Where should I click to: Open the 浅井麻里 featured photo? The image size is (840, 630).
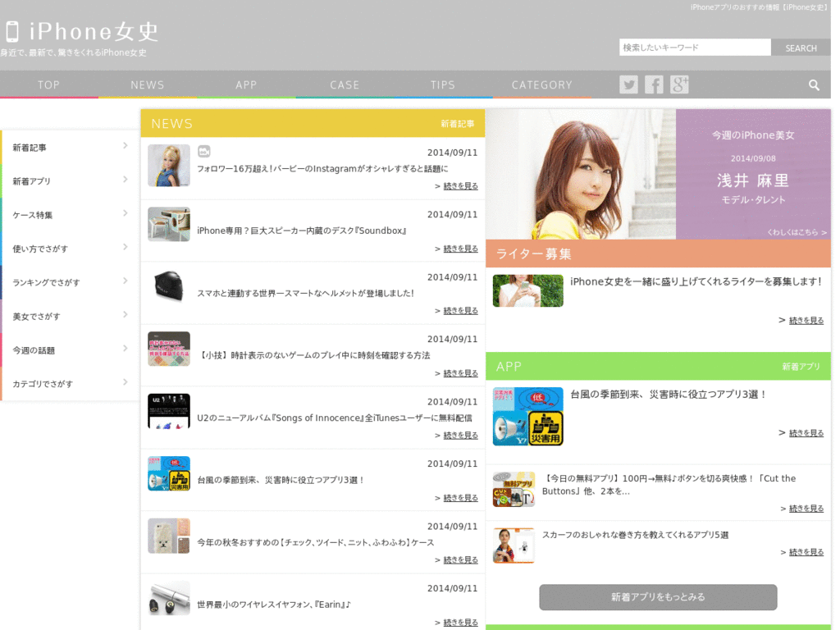[581, 174]
